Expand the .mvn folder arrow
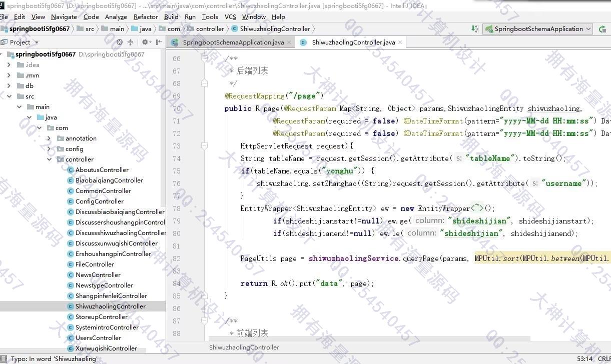The image size is (611, 364). (9, 75)
